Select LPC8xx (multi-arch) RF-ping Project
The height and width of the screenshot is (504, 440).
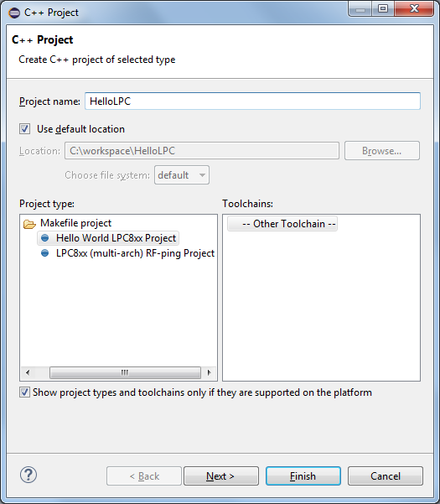click(x=135, y=253)
